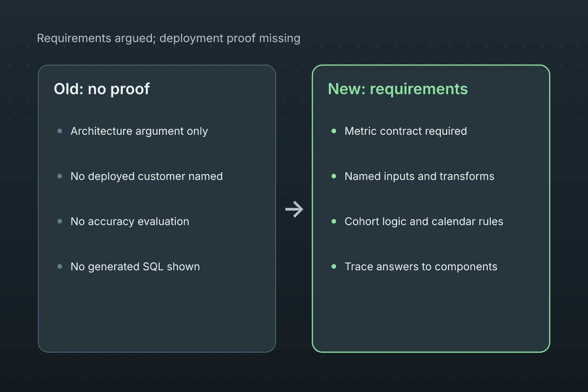Click 'Cohort logic and calendar rules' text

424,222
